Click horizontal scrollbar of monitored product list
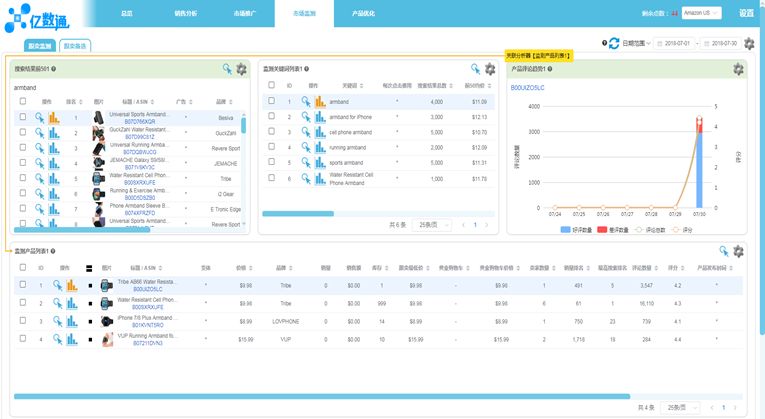Image resolution: width=765 pixels, height=419 pixels. pyautogui.click(x=322, y=397)
